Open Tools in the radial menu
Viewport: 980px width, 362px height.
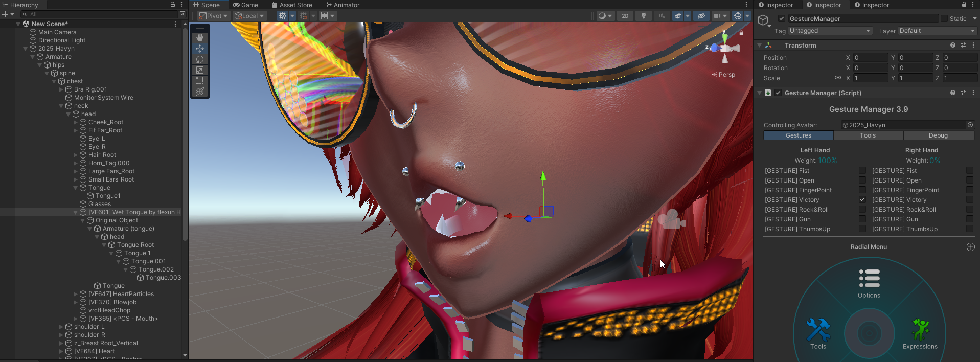point(818,334)
